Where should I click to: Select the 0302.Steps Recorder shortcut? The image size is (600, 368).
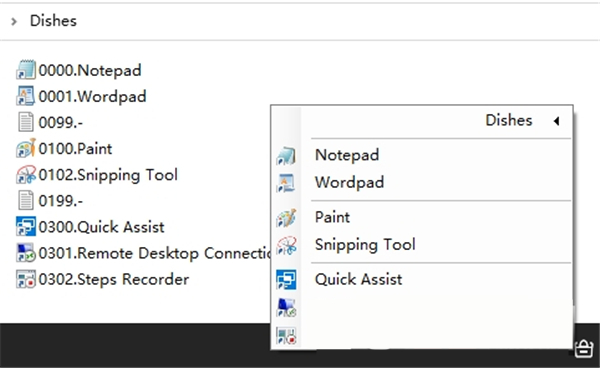coord(103,279)
